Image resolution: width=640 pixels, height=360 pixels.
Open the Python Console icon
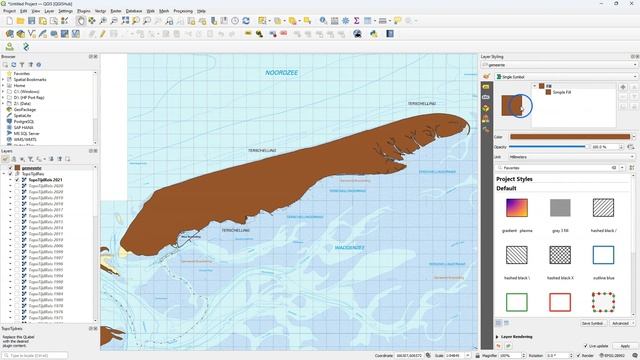point(373,34)
